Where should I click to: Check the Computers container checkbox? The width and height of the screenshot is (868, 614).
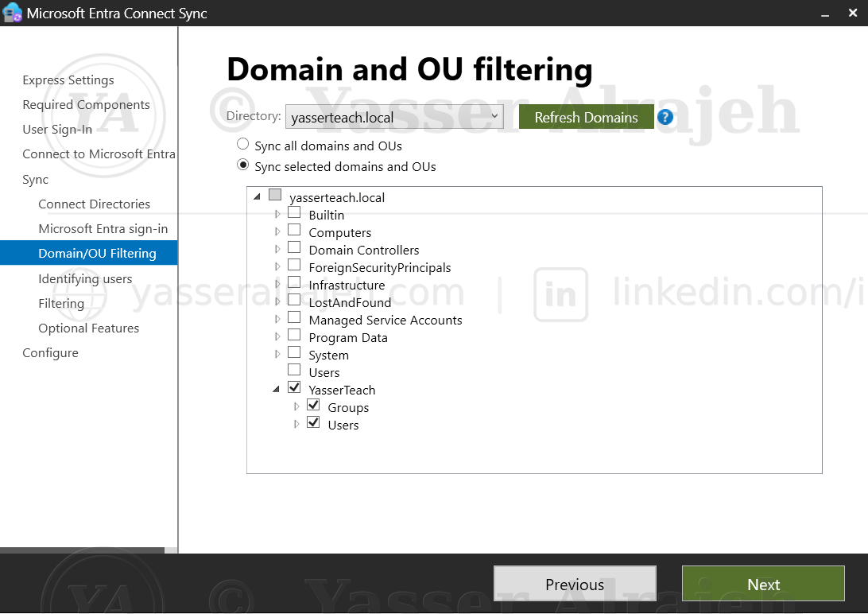(294, 230)
